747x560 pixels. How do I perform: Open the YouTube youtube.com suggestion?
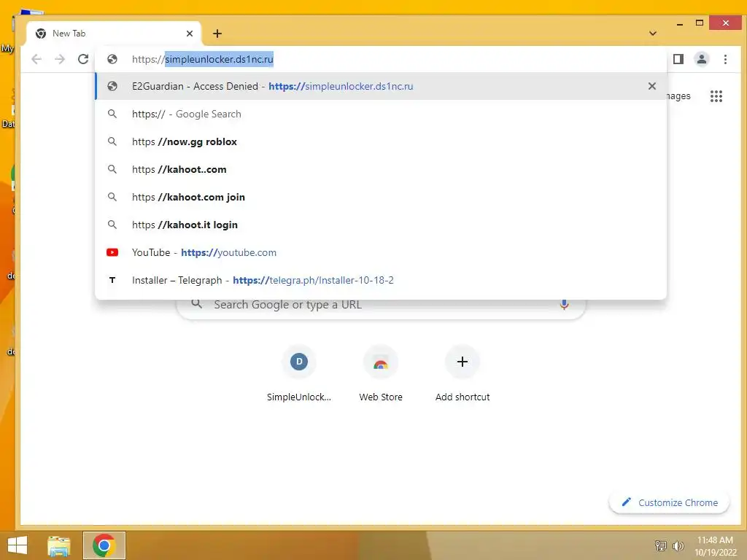(x=381, y=252)
